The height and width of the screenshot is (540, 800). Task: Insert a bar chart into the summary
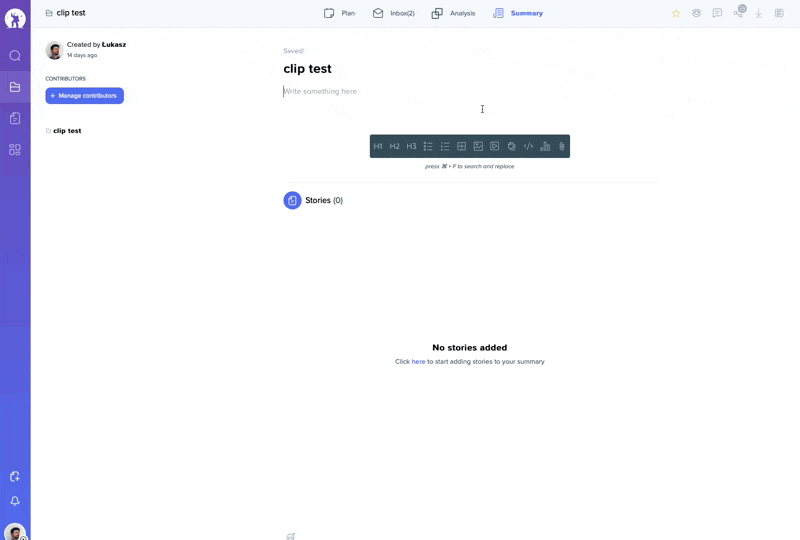point(545,146)
